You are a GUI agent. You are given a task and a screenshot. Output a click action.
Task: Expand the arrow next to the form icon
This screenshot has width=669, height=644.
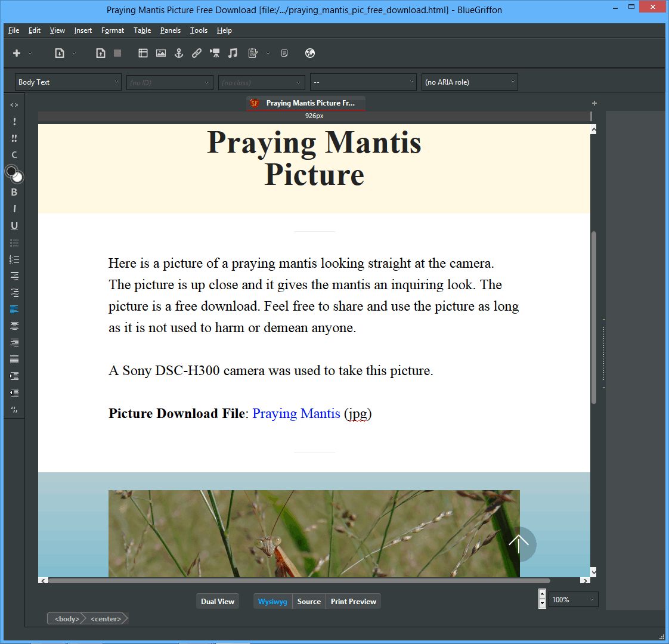click(x=268, y=53)
